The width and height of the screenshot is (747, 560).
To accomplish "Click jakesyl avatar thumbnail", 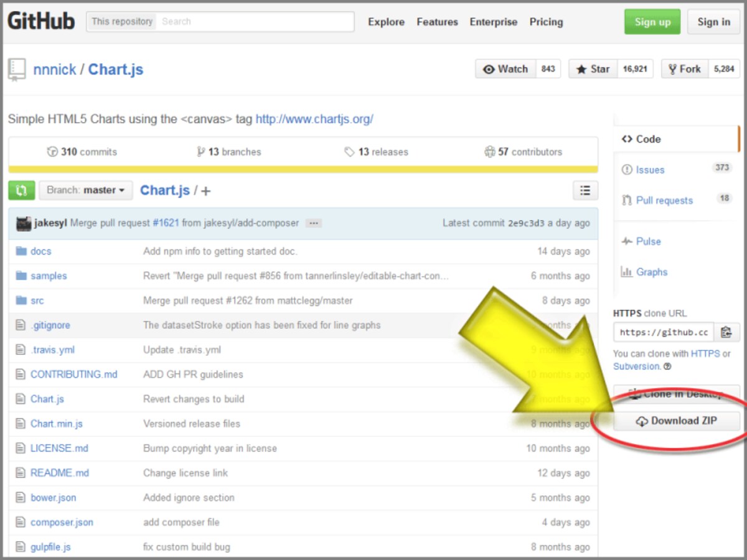I will click(x=24, y=223).
